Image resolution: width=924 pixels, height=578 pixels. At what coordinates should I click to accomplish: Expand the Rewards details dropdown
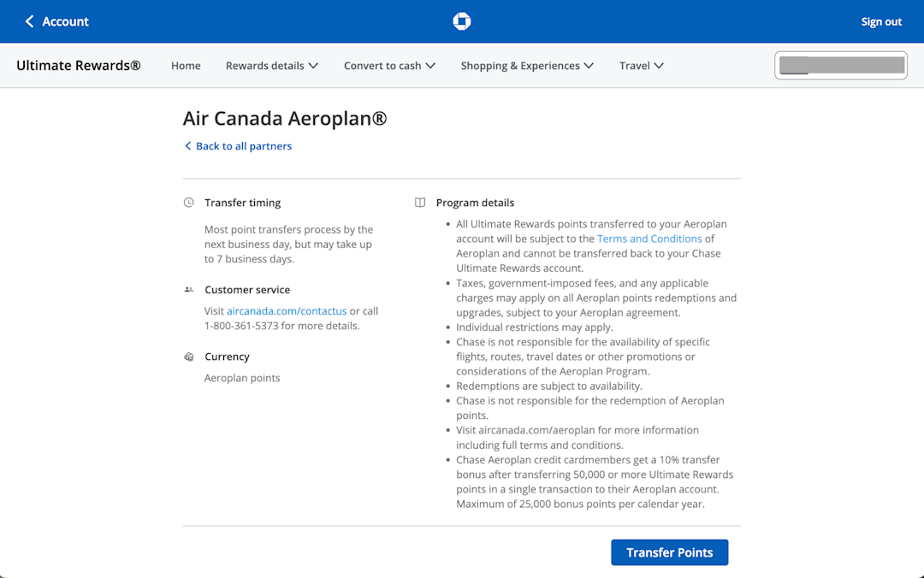[x=272, y=65]
